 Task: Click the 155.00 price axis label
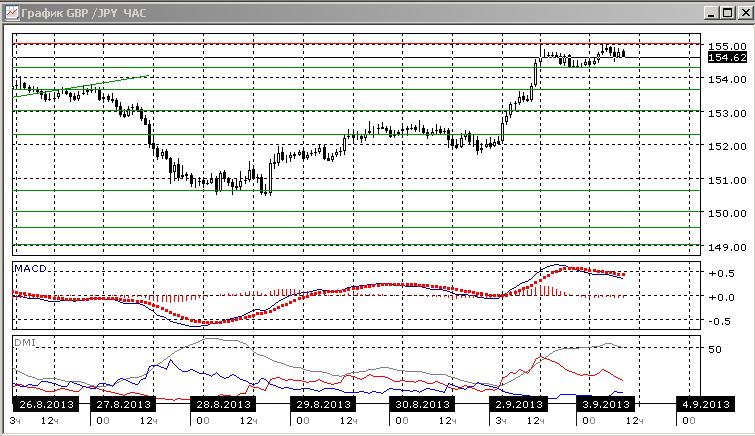tap(727, 46)
